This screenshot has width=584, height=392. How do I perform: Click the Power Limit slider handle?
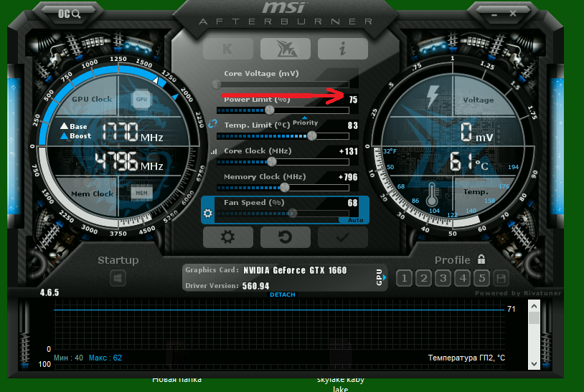point(270,110)
